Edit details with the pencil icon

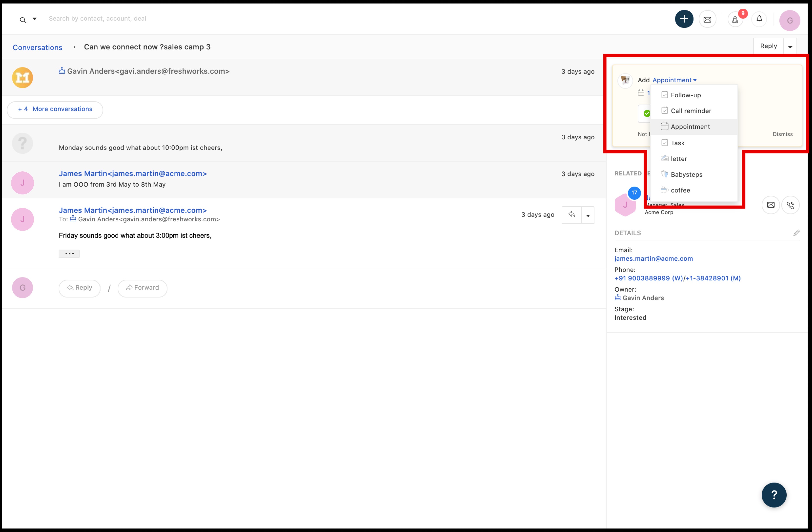coord(796,233)
